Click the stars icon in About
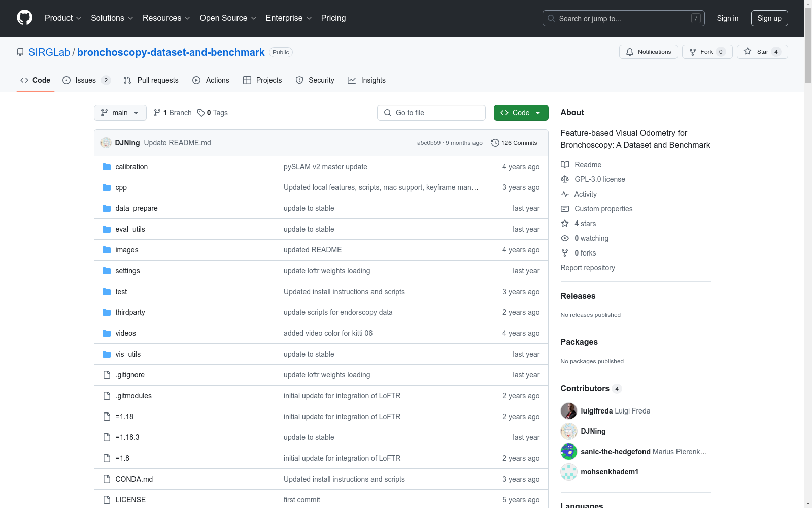Viewport: 812px width, 508px height. [x=565, y=224]
